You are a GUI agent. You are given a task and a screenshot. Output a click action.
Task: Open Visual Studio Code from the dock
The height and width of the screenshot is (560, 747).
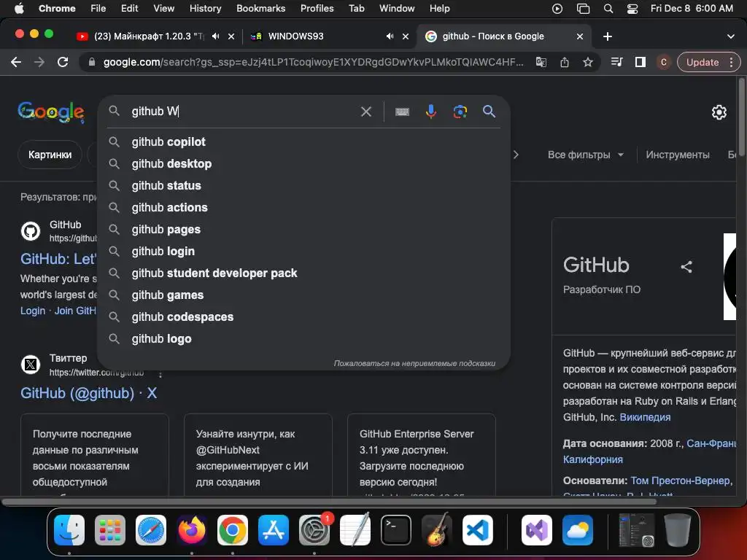tap(477, 530)
